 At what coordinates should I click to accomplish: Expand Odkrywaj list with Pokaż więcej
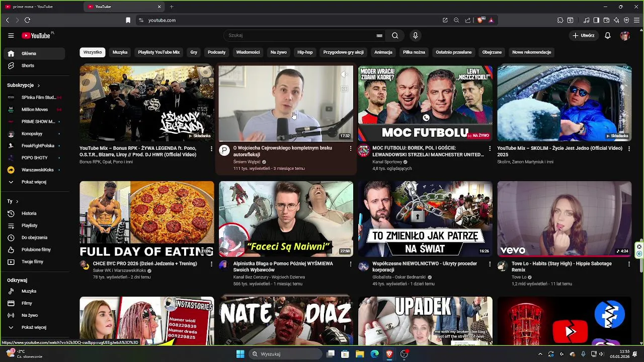pyautogui.click(x=34, y=327)
